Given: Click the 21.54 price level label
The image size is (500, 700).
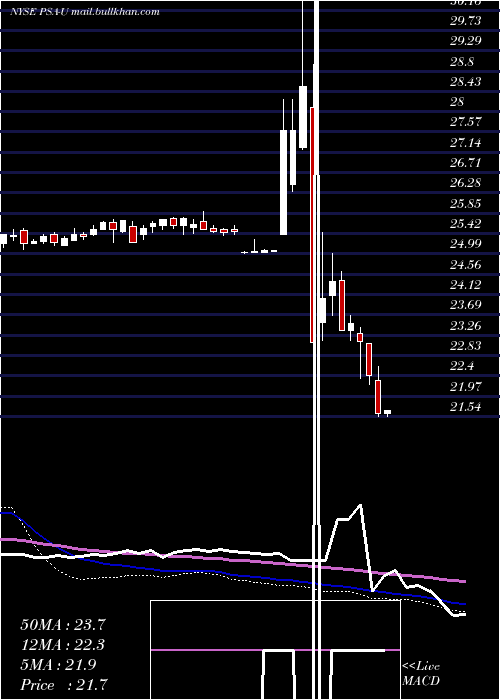Looking at the screenshot, I should point(466,407).
